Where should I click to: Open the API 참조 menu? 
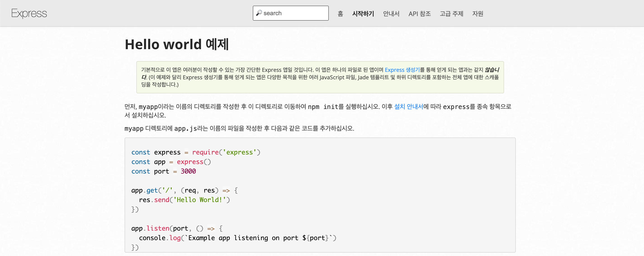click(x=419, y=14)
